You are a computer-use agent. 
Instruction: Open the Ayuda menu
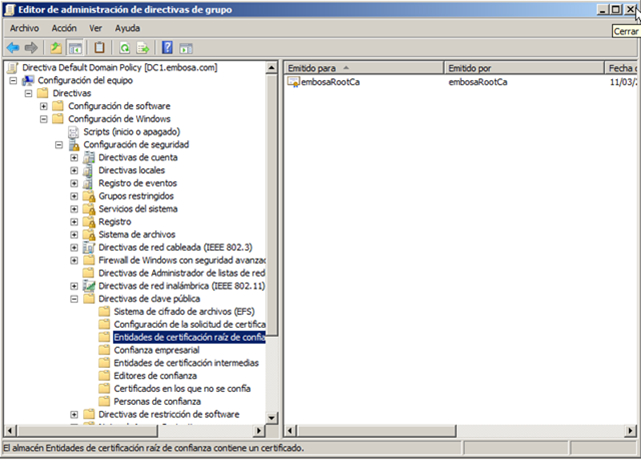[127, 28]
